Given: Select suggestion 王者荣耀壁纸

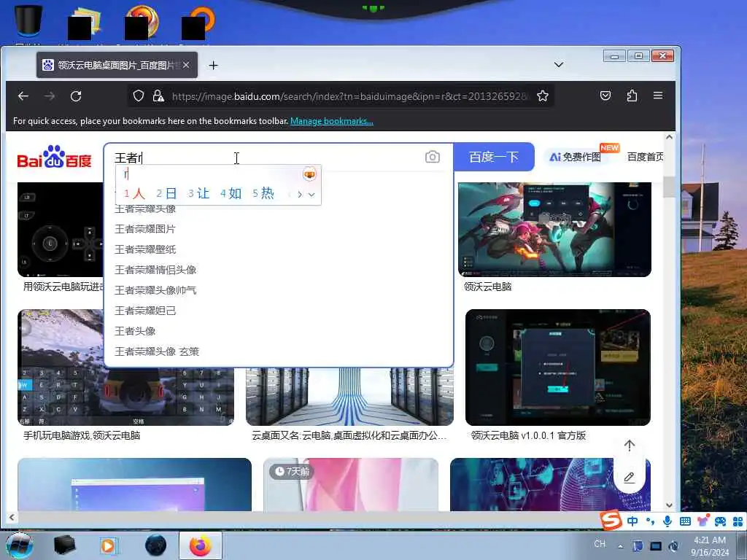Looking at the screenshot, I should point(145,249).
